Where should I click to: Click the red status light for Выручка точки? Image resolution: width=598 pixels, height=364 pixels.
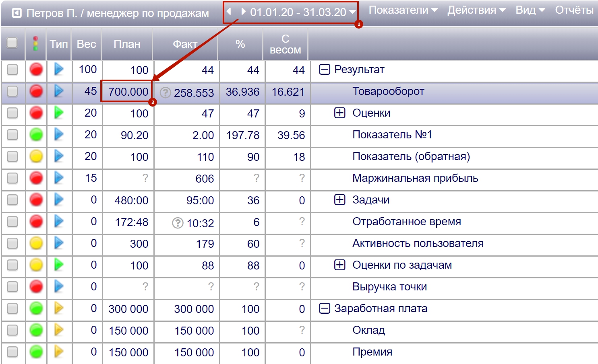click(36, 287)
